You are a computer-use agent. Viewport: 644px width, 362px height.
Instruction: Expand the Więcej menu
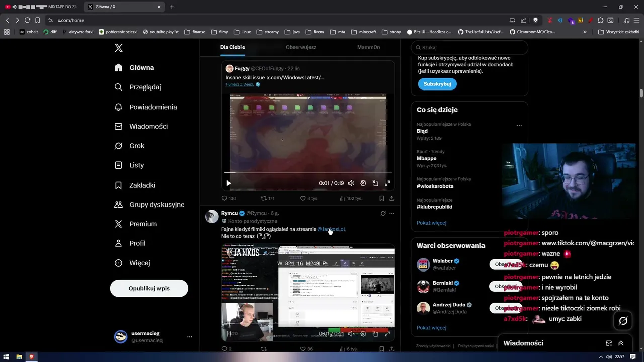(x=132, y=263)
